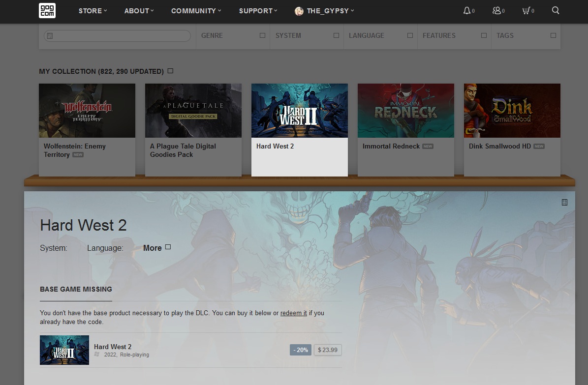588x385 pixels.
Task: Click the small icon in the details panel corner
Action: (x=564, y=203)
